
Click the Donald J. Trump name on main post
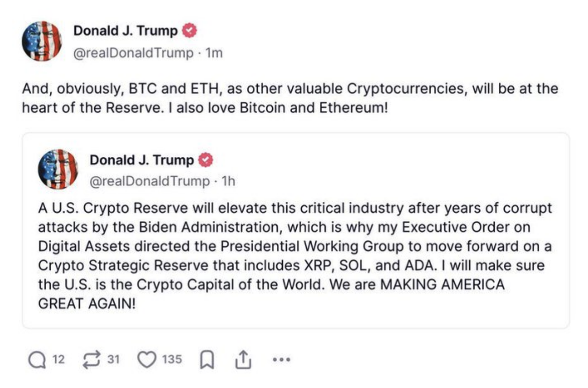125,31
